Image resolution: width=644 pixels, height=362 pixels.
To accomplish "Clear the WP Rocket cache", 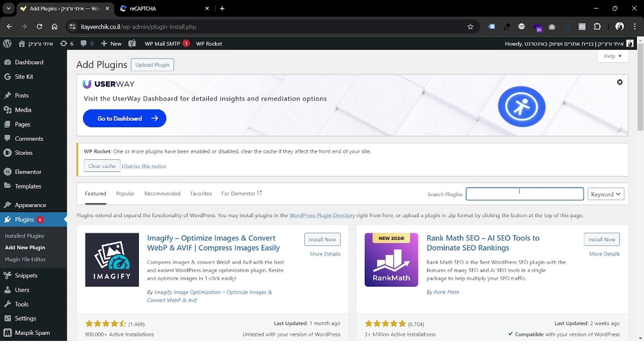I will [x=102, y=166].
